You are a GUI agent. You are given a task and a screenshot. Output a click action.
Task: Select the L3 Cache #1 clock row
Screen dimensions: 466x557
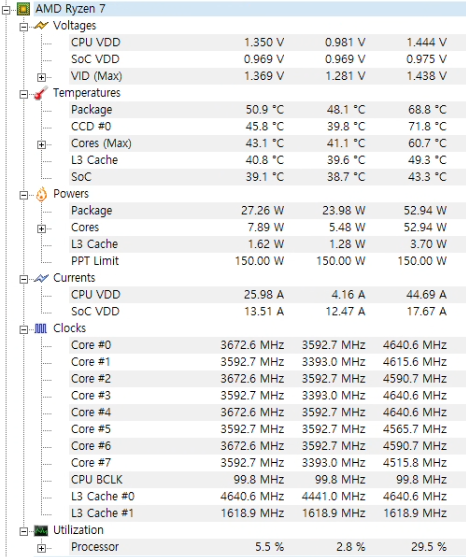pos(267,513)
